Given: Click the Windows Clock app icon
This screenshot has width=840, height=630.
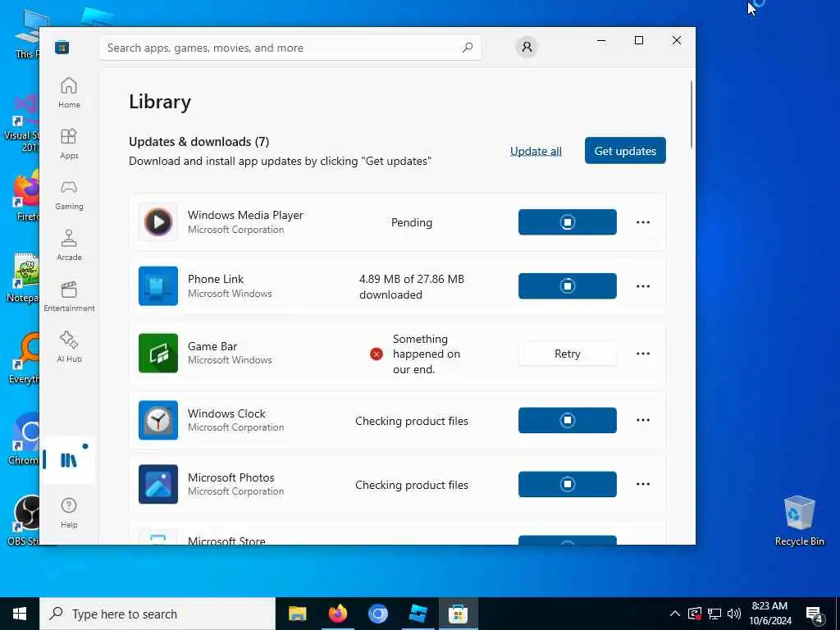Looking at the screenshot, I should pos(158,420).
